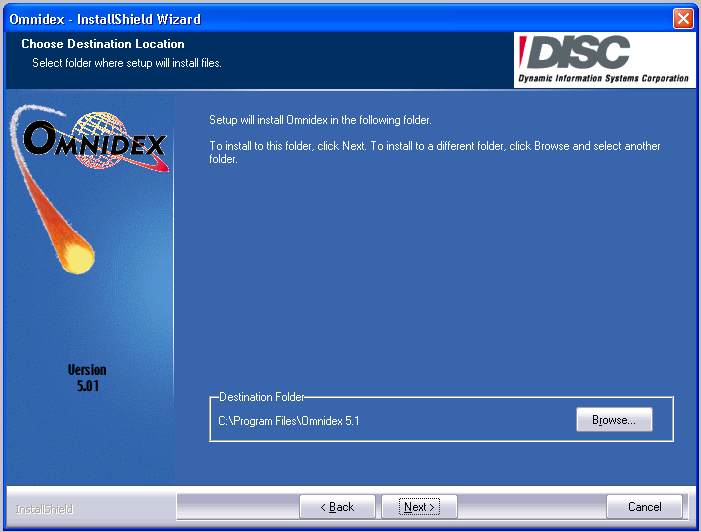This screenshot has height=532, width=701.
Task: Click the 'Select folder where setup' subtitle
Action: click(x=127, y=63)
